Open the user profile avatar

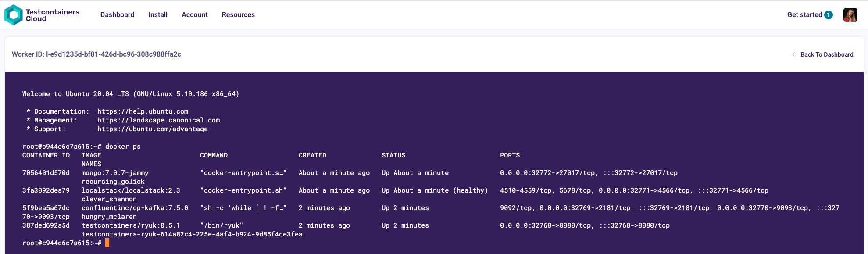(850, 15)
